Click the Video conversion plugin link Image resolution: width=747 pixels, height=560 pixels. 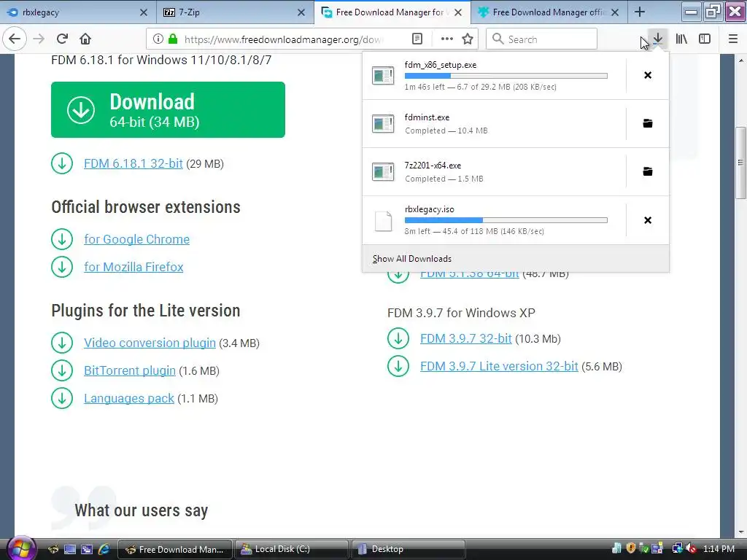pos(150,343)
